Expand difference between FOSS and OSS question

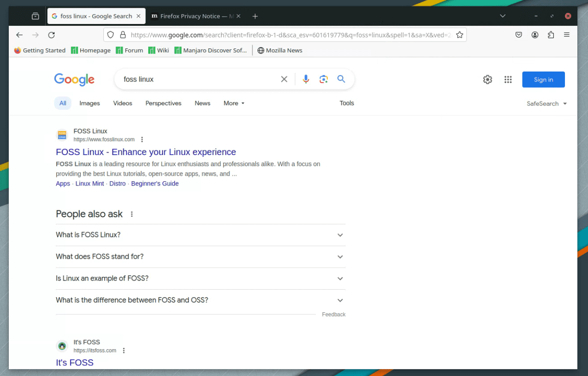[200, 300]
